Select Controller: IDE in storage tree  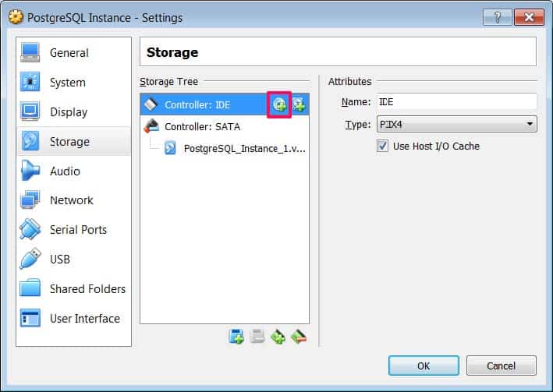(225, 104)
